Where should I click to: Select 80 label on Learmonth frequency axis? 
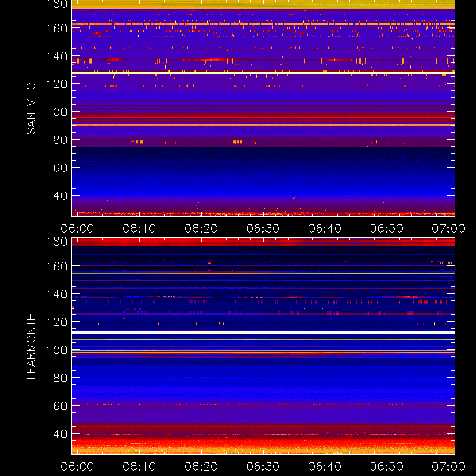tap(60, 378)
